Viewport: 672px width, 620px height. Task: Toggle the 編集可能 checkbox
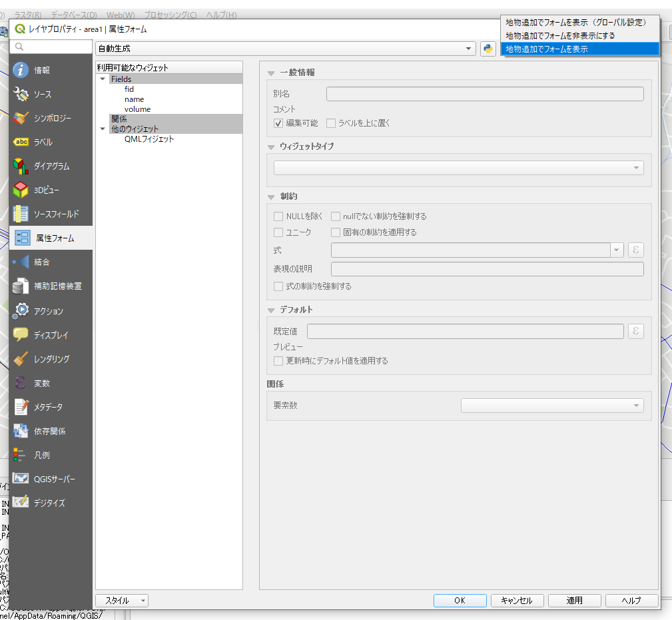point(278,123)
